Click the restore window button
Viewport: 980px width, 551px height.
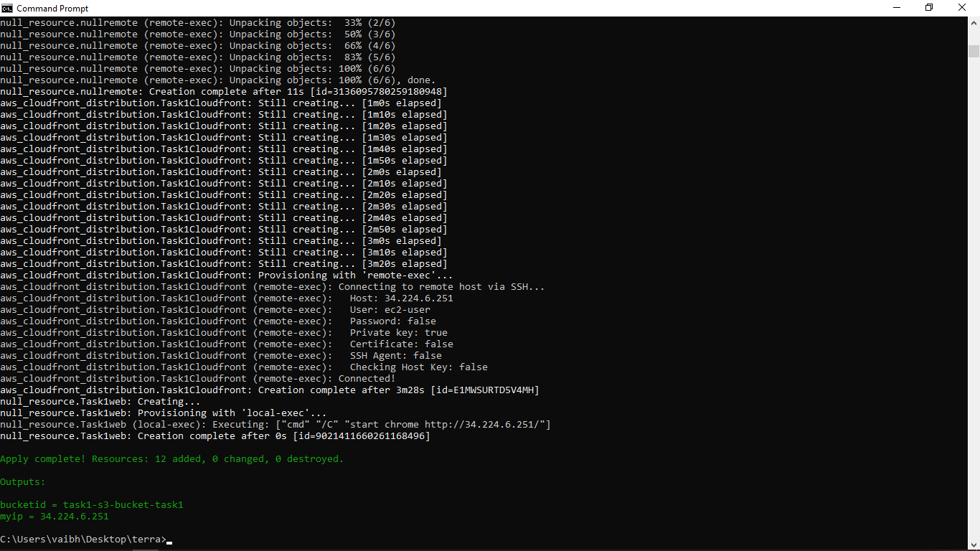click(929, 8)
